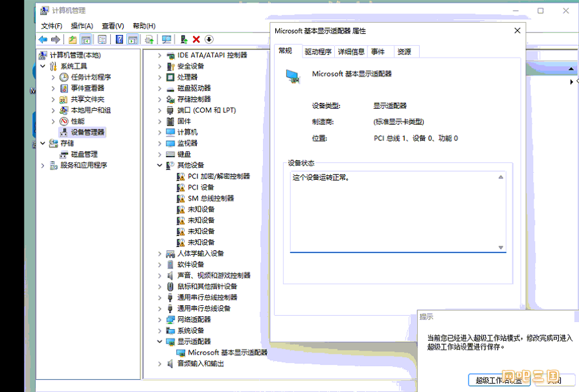
Task: Expand the IDE ATA/ATAPI 控制器 category
Action: coord(159,56)
